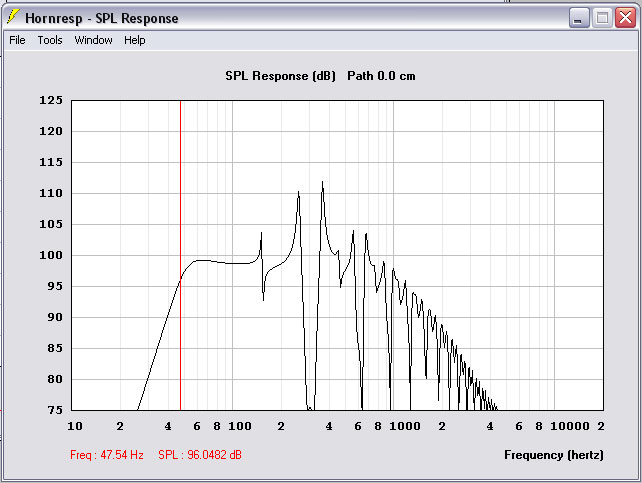Open the Help menu
This screenshot has height=483, width=642.
[135, 40]
